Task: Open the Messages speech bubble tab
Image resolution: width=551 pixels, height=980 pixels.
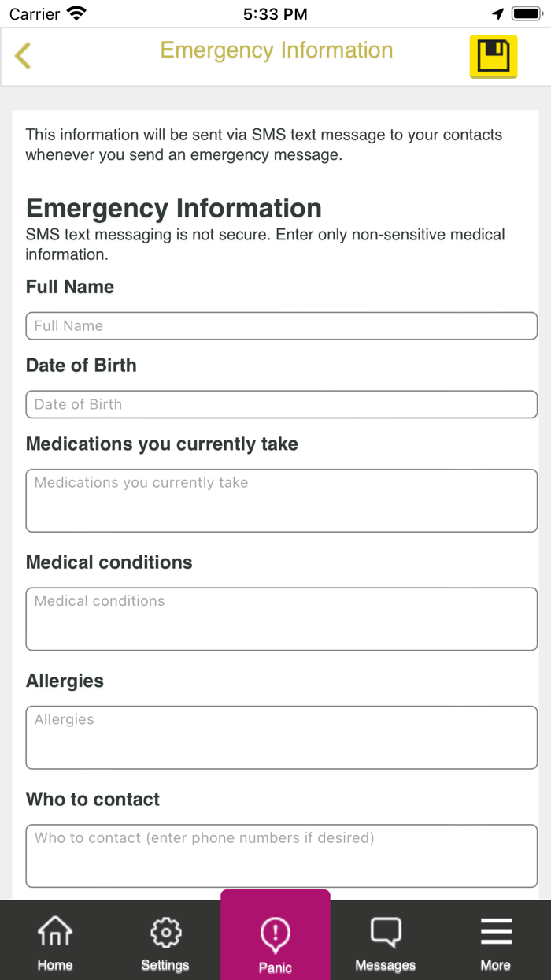Action: (x=386, y=943)
